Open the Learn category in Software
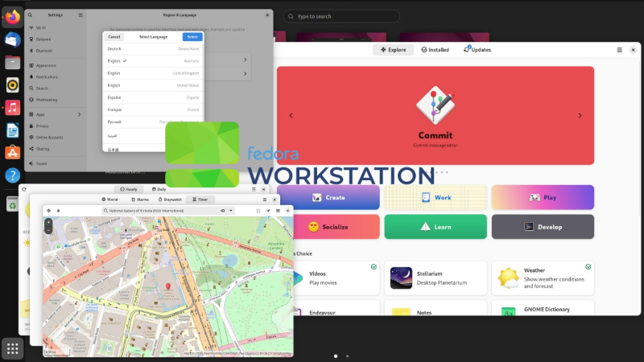 pyautogui.click(x=436, y=227)
